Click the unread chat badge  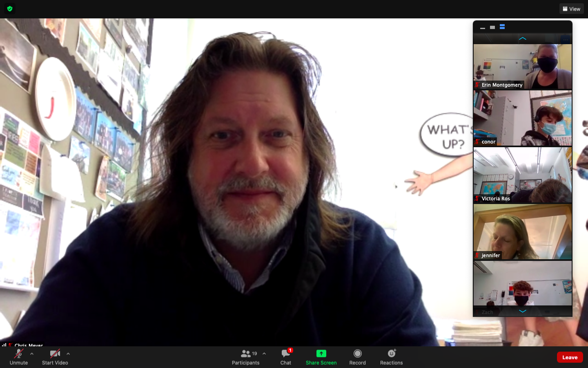(x=290, y=350)
